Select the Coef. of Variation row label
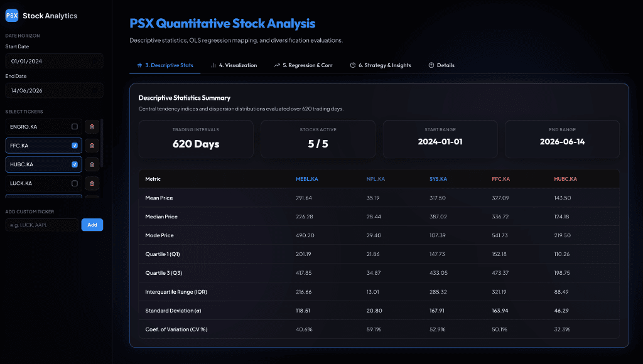The height and width of the screenshot is (364, 643). point(176,329)
